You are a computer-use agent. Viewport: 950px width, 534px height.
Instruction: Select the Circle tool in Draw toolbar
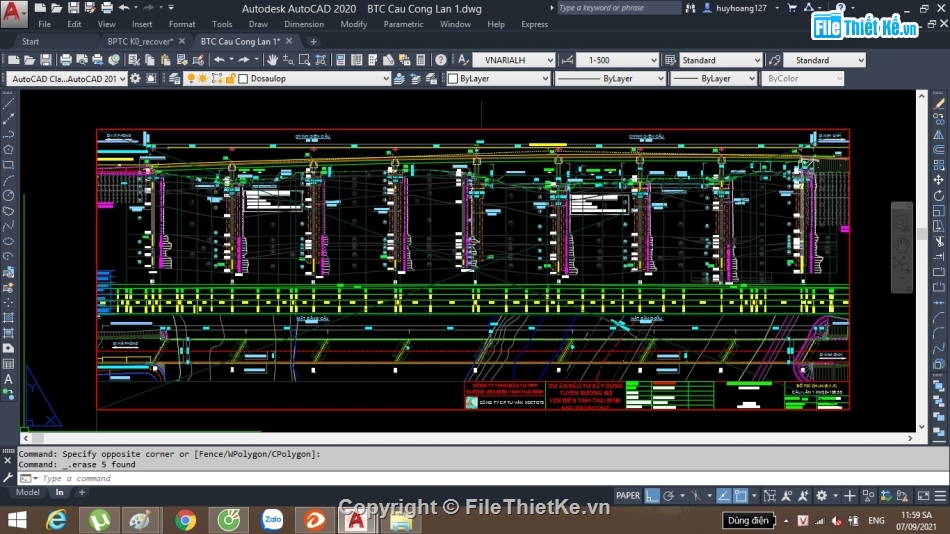click(x=8, y=195)
